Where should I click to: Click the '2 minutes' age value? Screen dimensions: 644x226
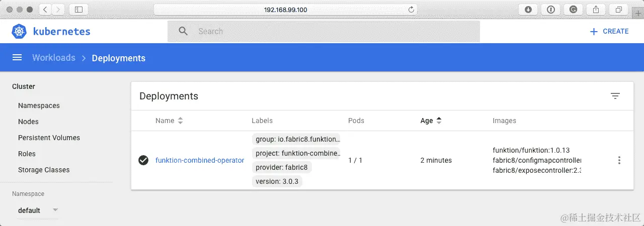point(436,160)
